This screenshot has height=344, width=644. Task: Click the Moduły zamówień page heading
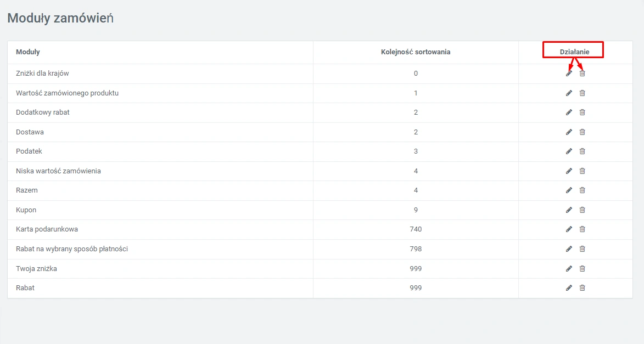click(60, 18)
